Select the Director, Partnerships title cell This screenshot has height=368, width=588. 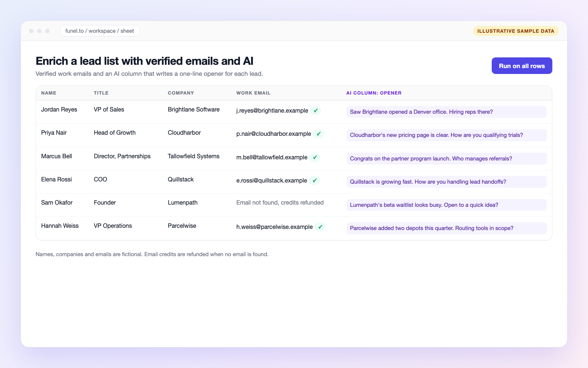click(x=122, y=156)
